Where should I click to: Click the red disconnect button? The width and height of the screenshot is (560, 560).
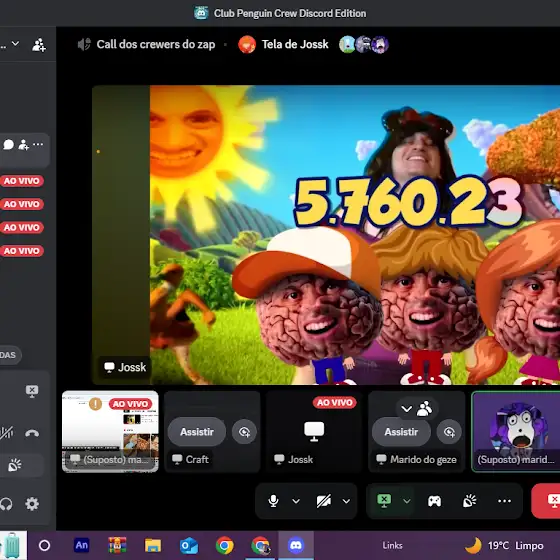coord(546,501)
